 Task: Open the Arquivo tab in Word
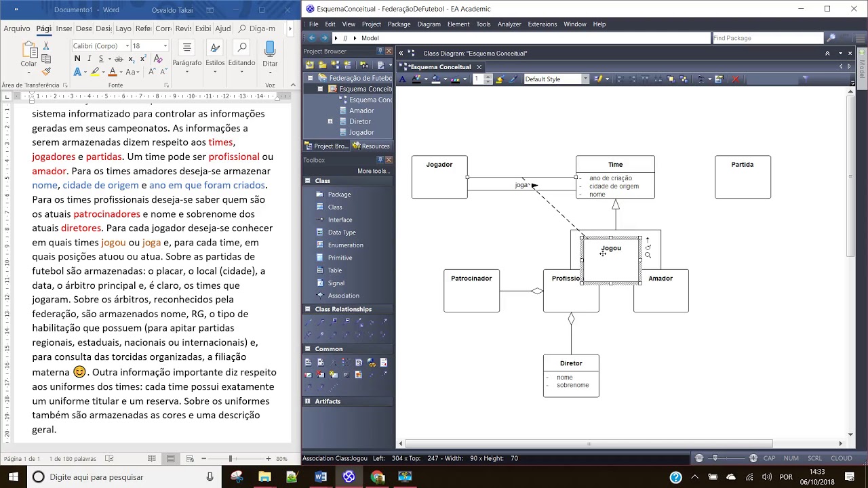17,28
